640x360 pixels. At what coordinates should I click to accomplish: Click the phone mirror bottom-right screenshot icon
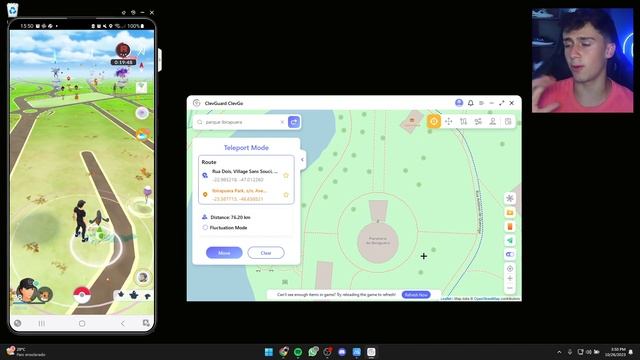(x=146, y=323)
